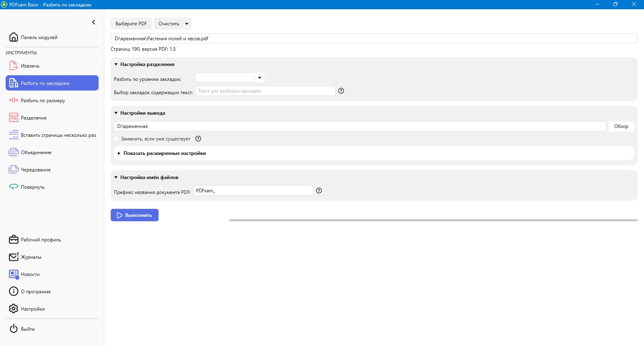Open the Merge tool icon

point(14,152)
